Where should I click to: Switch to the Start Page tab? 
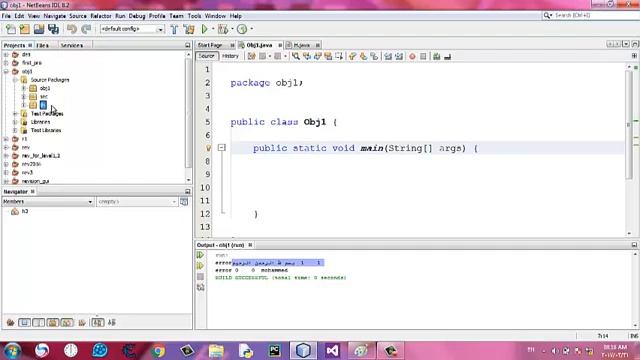click(210, 45)
